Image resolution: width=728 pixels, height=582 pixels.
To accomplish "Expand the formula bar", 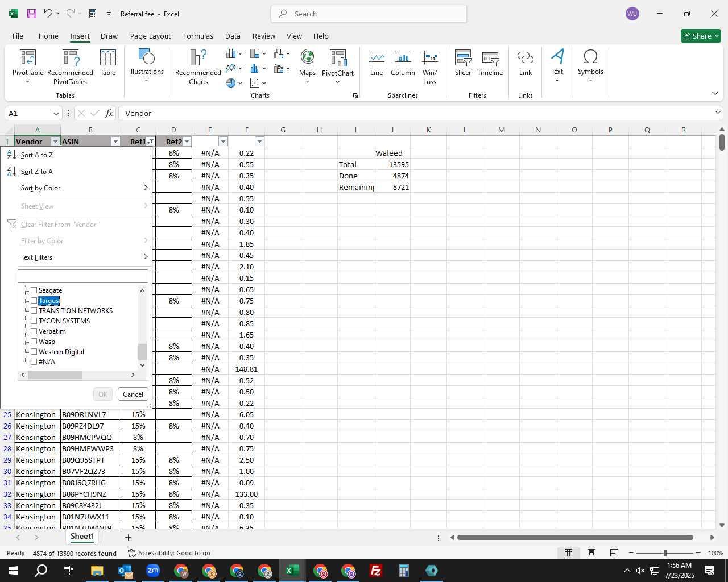I will coord(718,113).
